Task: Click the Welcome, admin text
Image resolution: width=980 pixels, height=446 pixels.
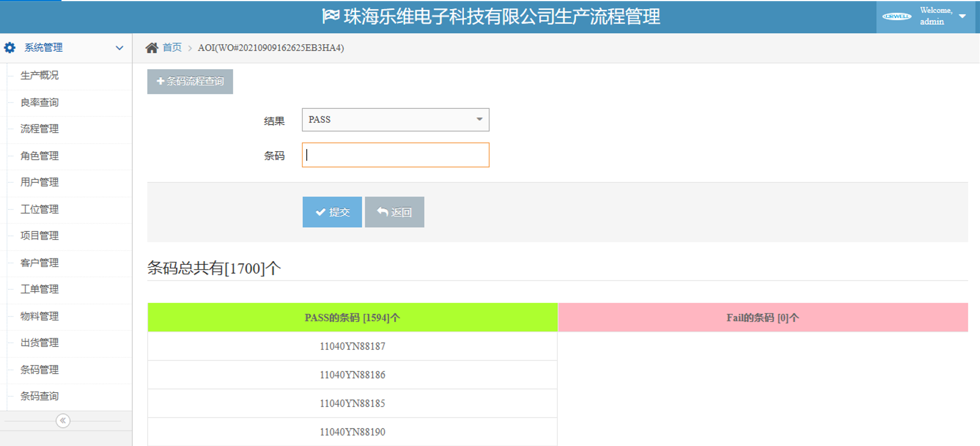Action: click(936, 16)
